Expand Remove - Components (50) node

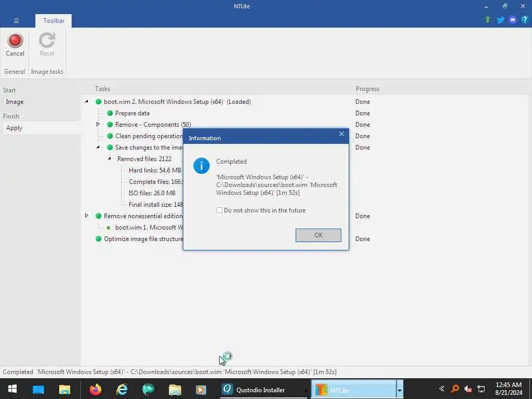tap(98, 125)
